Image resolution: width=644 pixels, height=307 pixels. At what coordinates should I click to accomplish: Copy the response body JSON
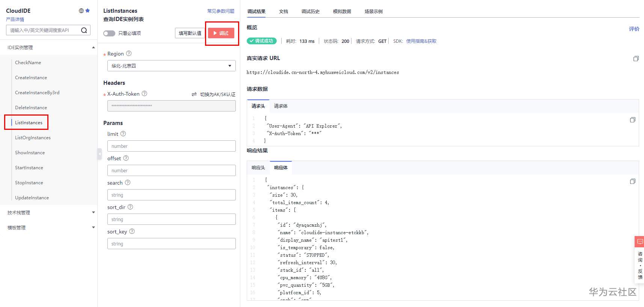click(632, 181)
